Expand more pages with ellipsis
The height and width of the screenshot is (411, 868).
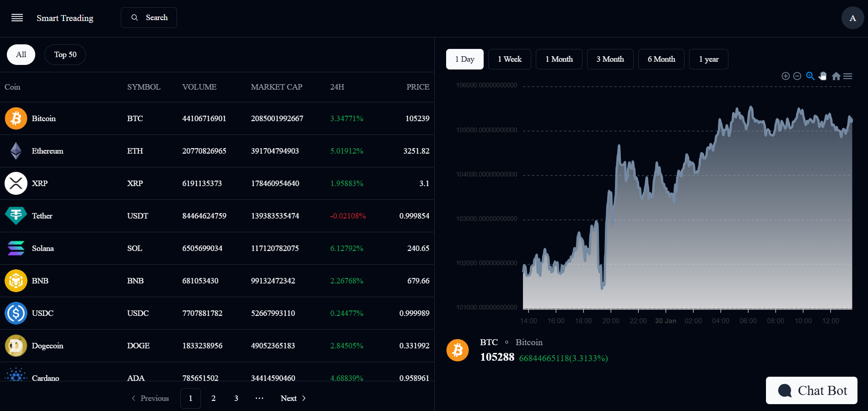coord(259,398)
